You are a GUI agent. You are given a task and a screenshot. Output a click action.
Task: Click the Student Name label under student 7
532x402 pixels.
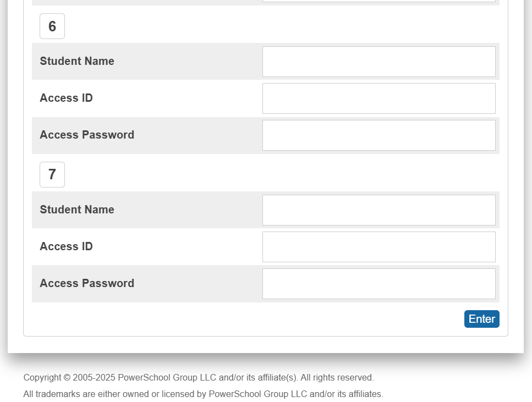[77, 210]
